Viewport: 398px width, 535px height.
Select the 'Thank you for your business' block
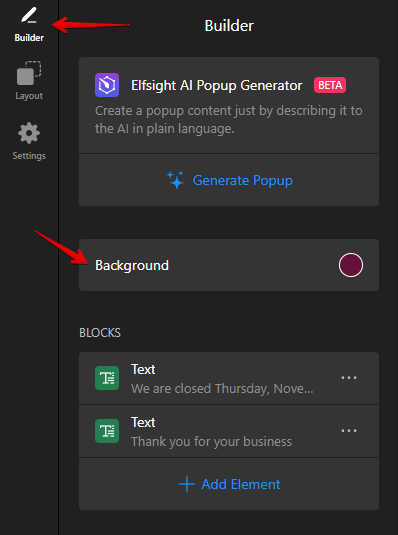click(229, 431)
